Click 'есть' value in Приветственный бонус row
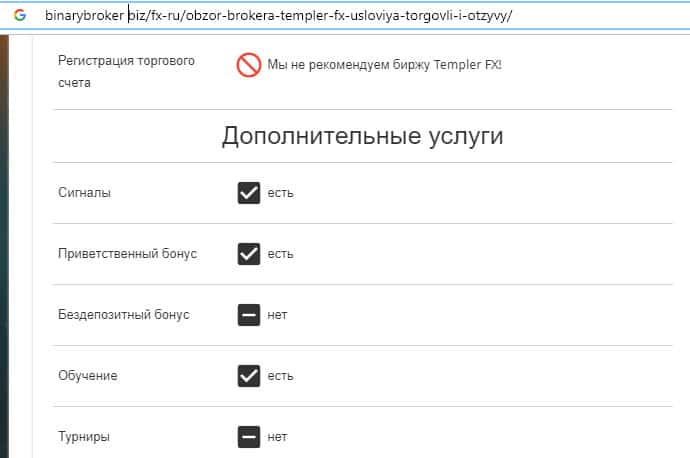 [280, 254]
